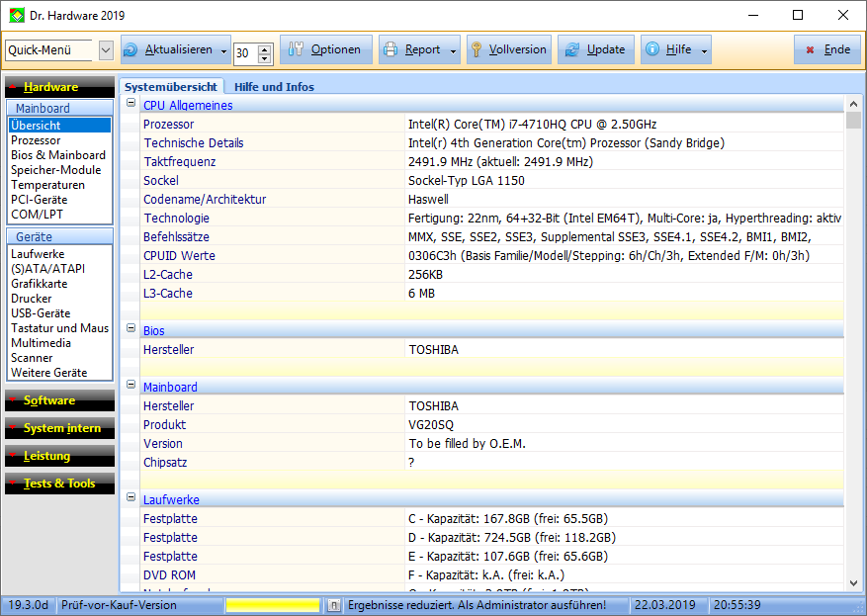
Task: Click the Dr. Hardware title bar icon
Action: coord(17,16)
